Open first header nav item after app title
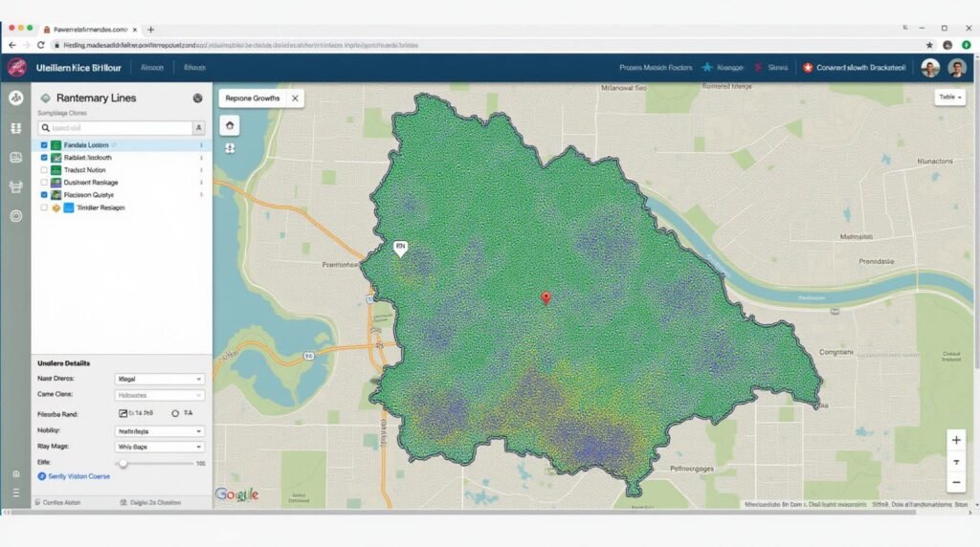Screen dimensions: 980x547 click(x=152, y=68)
